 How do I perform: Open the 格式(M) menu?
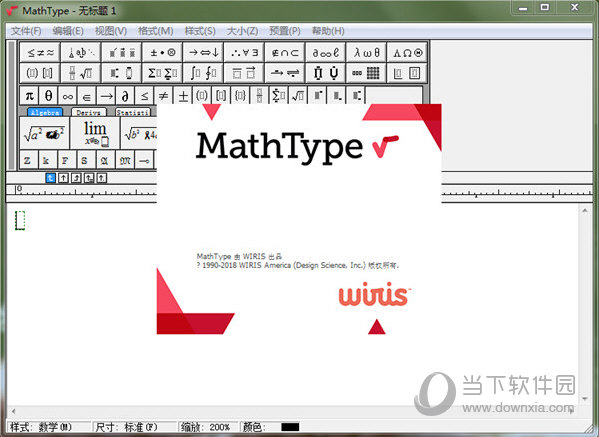pyautogui.click(x=155, y=31)
